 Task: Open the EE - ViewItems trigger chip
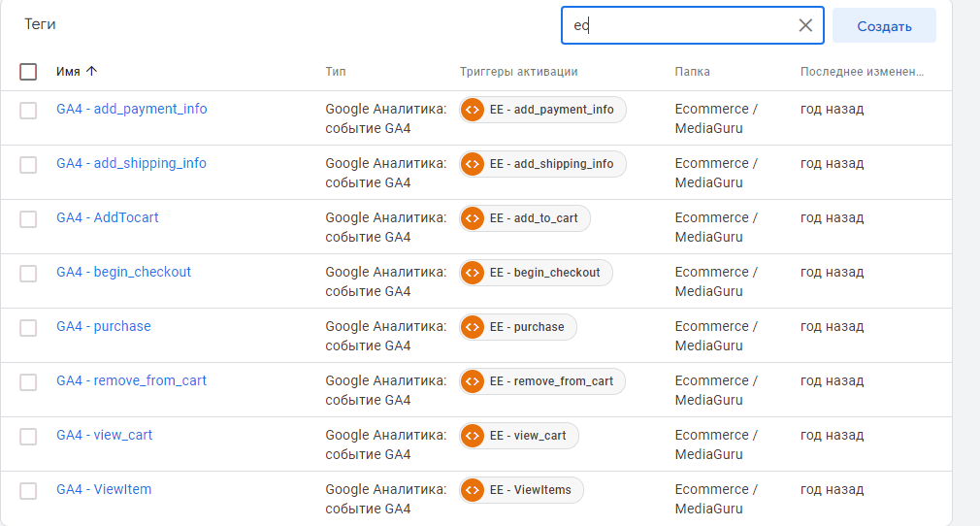pos(521,490)
